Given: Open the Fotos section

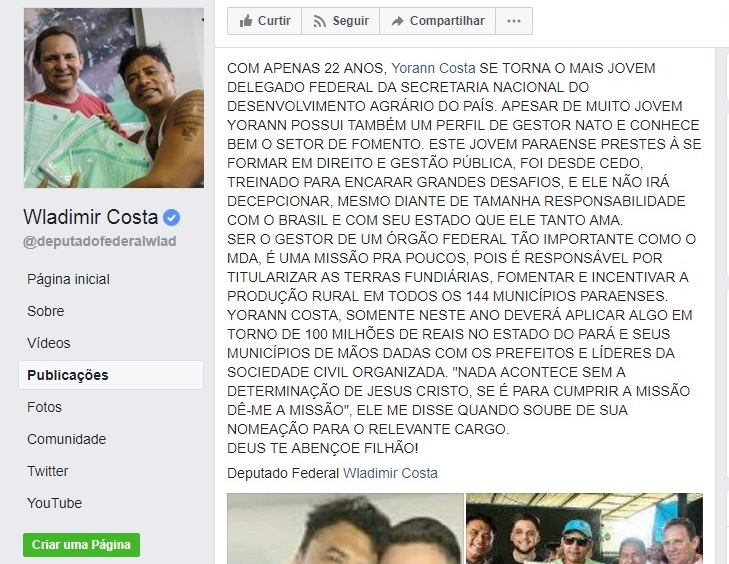Looking at the screenshot, I should coord(45,407).
